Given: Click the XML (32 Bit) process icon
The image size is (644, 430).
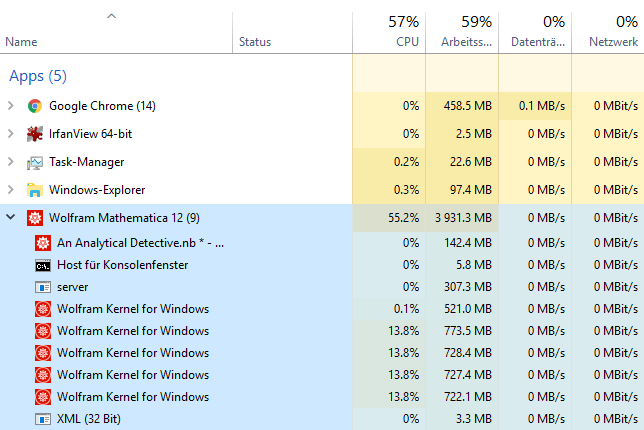Looking at the screenshot, I should [x=43, y=419].
